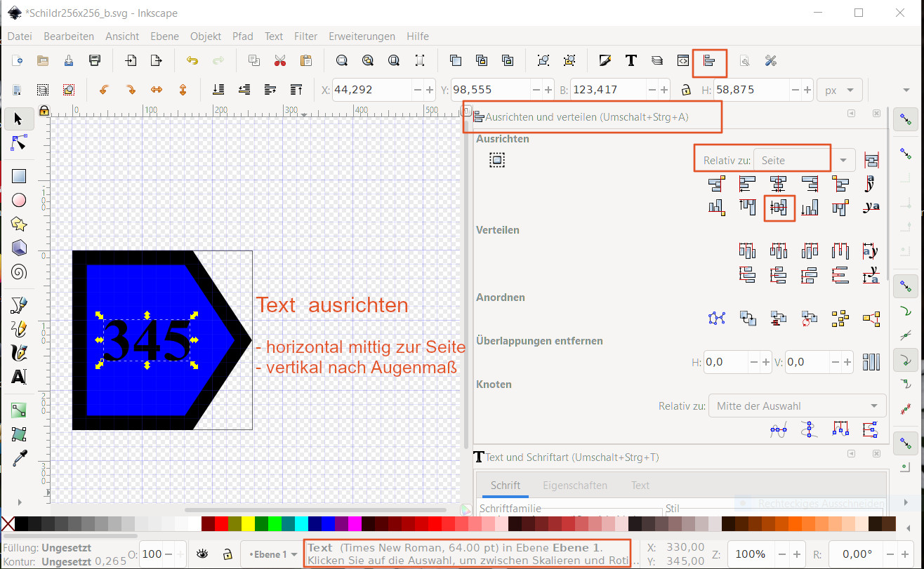This screenshot has height=569, width=924.
Task: Toggle current layer visibility eye
Action: (202, 554)
